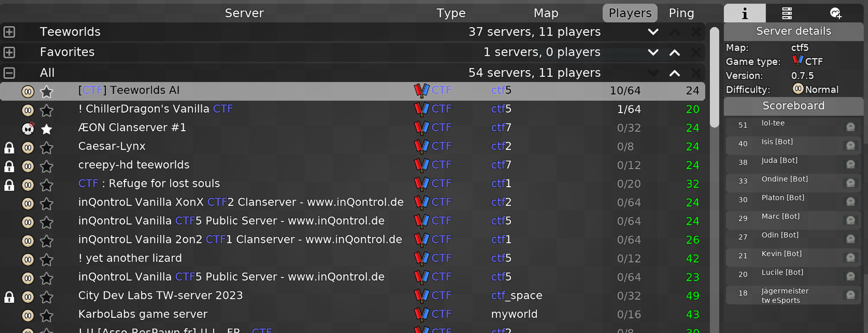The height and width of the screenshot is (333, 868).
Task: Click the lock icon on Caesar-Lynx server
Action: [x=9, y=147]
